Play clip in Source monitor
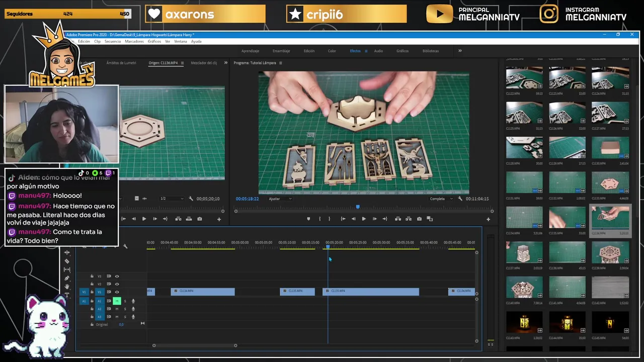 144,219
